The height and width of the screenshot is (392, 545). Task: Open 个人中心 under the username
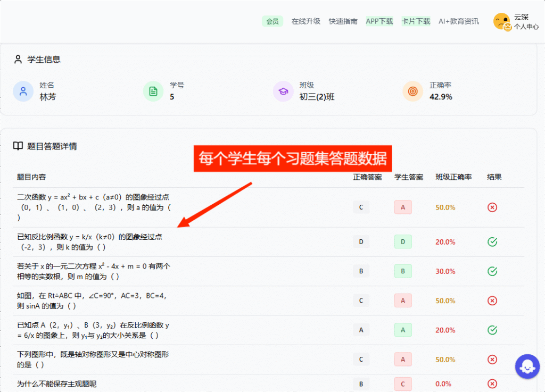(526, 27)
